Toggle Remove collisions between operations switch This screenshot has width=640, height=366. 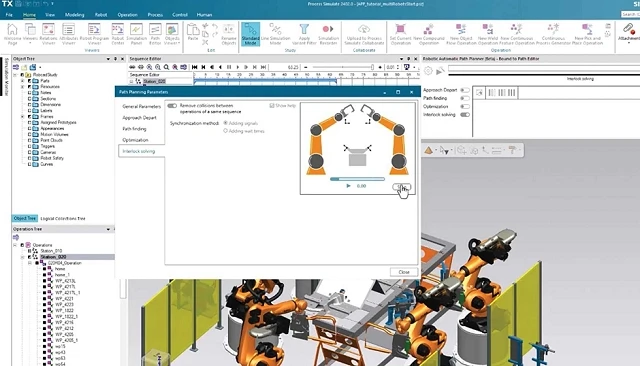click(172, 106)
